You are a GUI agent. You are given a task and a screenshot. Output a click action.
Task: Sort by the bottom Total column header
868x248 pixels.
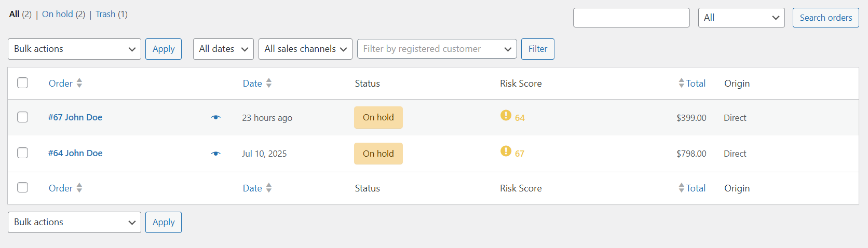point(696,188)
